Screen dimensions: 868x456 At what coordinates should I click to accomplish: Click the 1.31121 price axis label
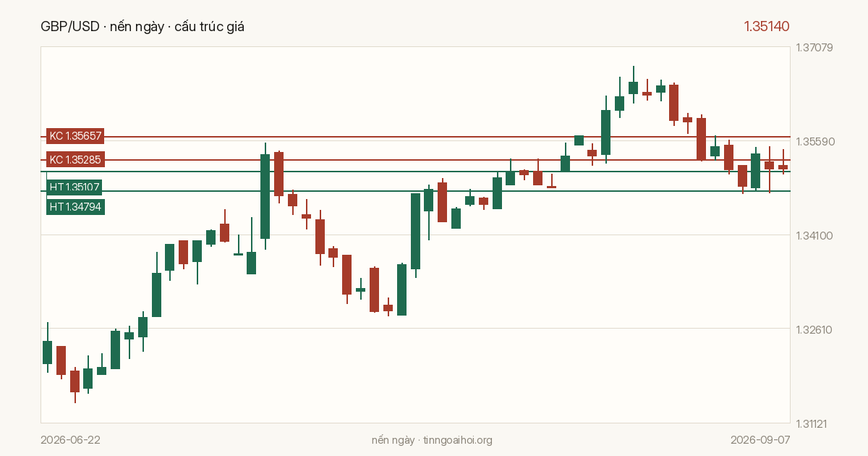[814, 423]
